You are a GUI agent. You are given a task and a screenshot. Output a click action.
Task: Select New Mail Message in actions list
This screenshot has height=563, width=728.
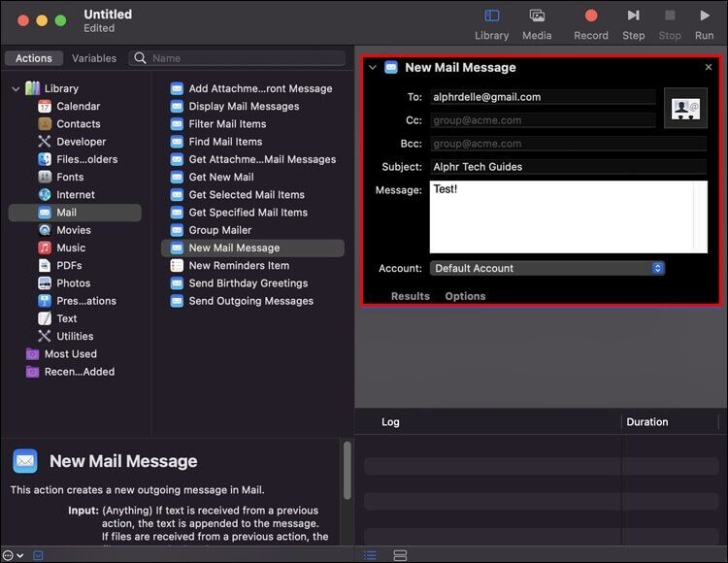[x=252, y=248]
